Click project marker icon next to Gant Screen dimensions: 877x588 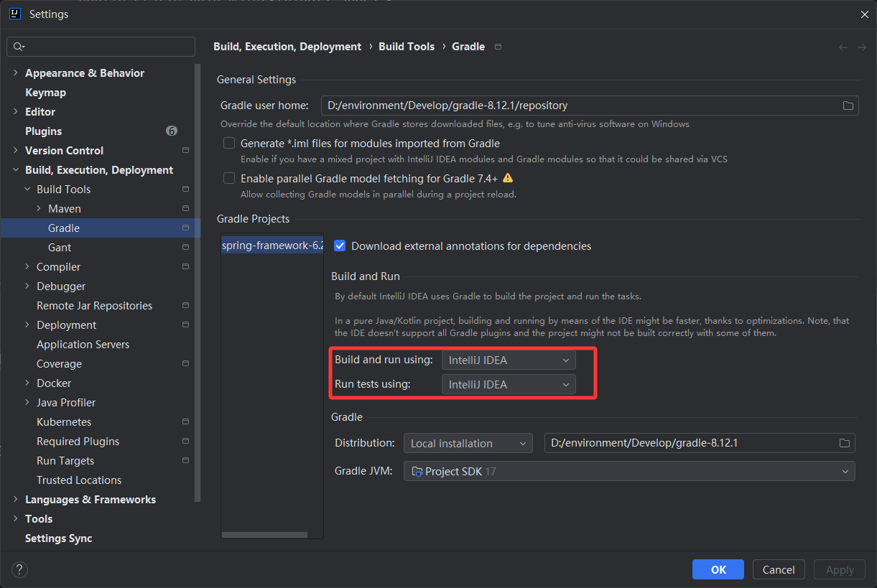[185, 247]
